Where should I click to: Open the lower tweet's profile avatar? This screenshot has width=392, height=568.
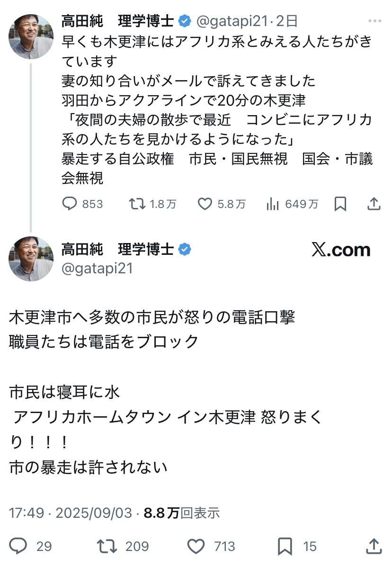[x=31, y=259]
